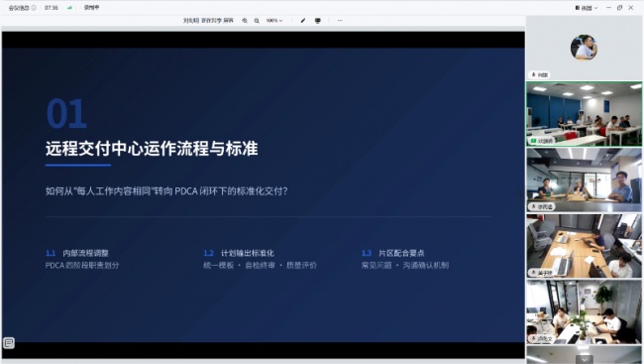Click the meeting info circle icon
644x364 pixels.
[x=34, y=7]
